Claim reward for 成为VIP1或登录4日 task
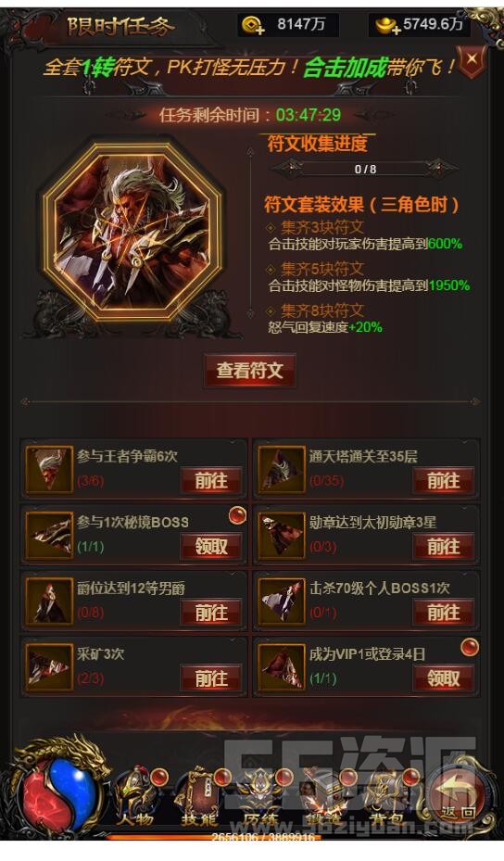 [x=444, y=678]
